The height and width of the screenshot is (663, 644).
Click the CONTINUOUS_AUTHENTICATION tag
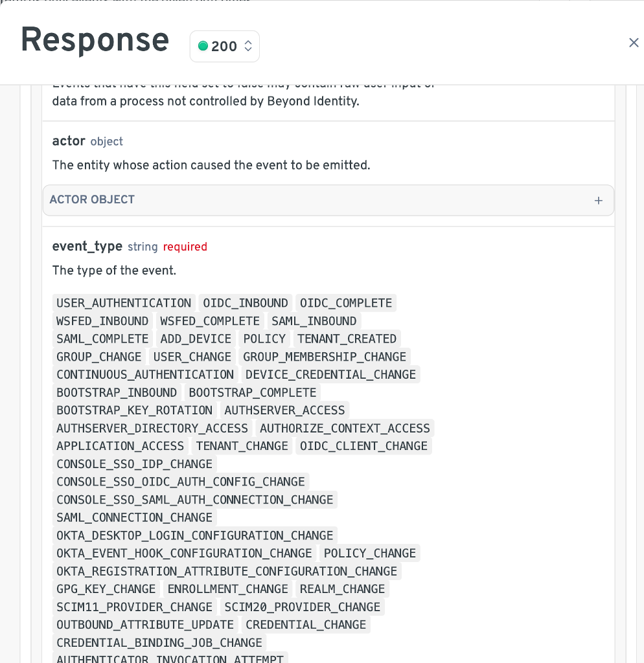tap(145, 374)
